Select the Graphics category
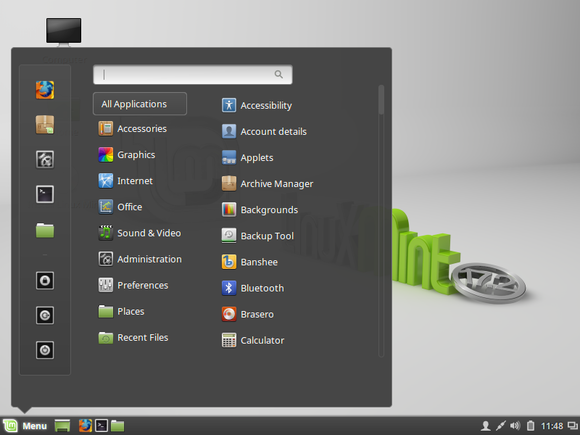 click(127, 155)
